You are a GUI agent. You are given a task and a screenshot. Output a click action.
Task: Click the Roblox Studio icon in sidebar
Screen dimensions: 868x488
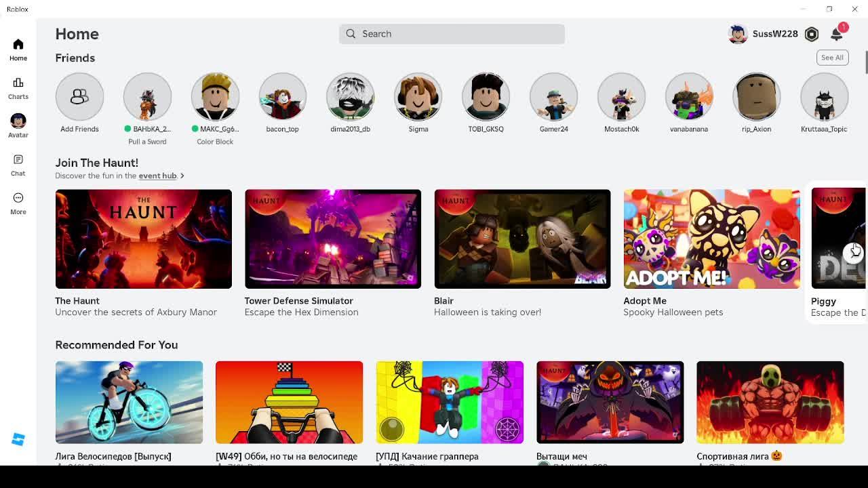click(x=18, y=440)
